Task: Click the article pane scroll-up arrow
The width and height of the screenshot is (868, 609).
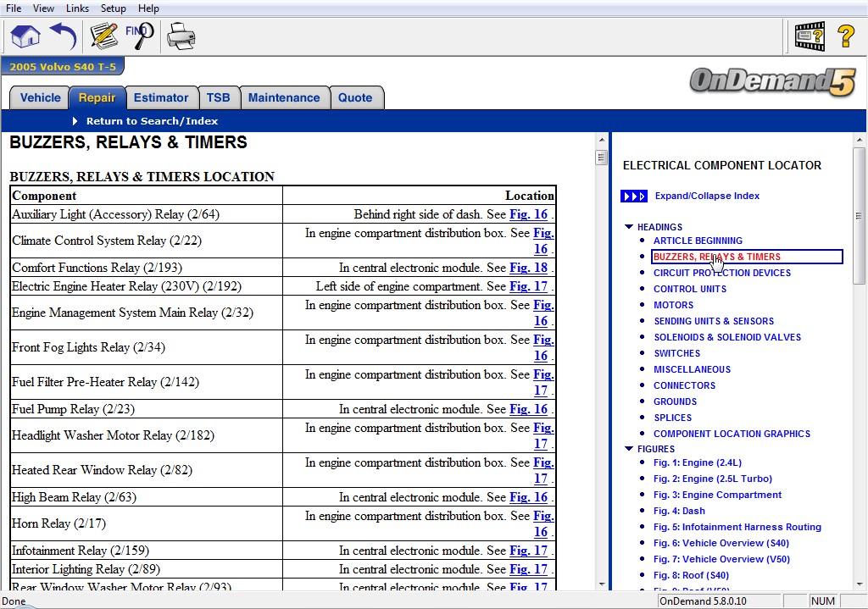Action: [602, 140]
